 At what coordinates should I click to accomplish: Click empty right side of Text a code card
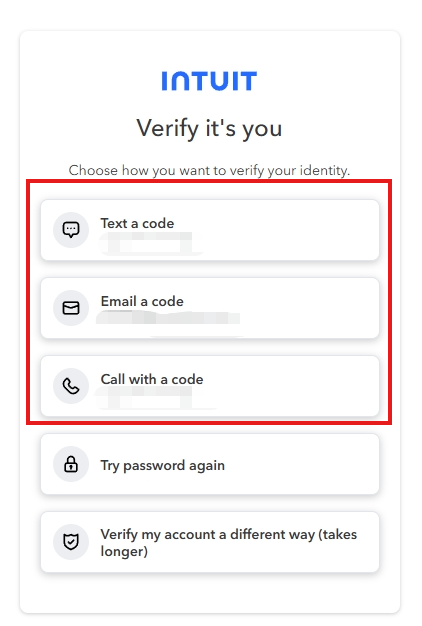(x=303, y=230)
